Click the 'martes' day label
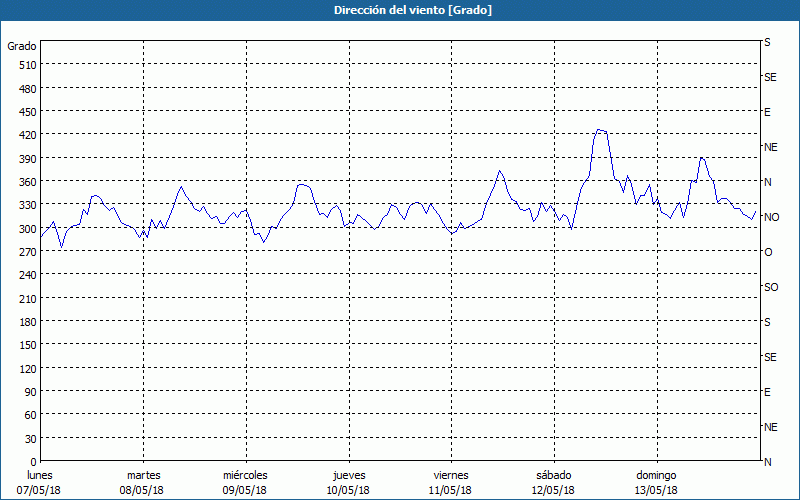The height and width of the screenshot is (500, 800). [144, 475]
